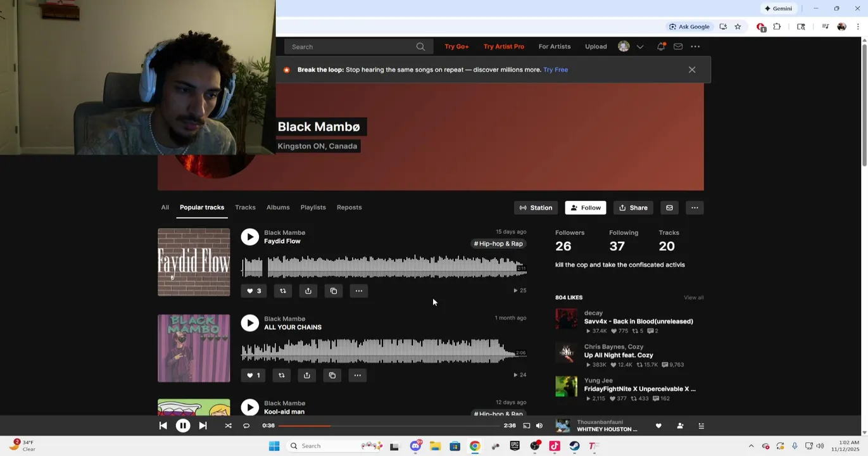This screenshot has height=456, width=868.
Task: Seek within the player progress bar
Action: tap(389, 426)
